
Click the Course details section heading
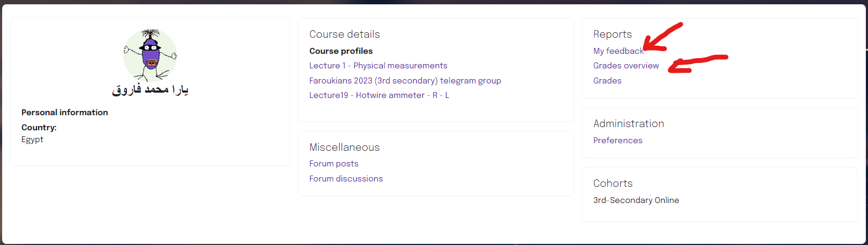coord(345,34)
